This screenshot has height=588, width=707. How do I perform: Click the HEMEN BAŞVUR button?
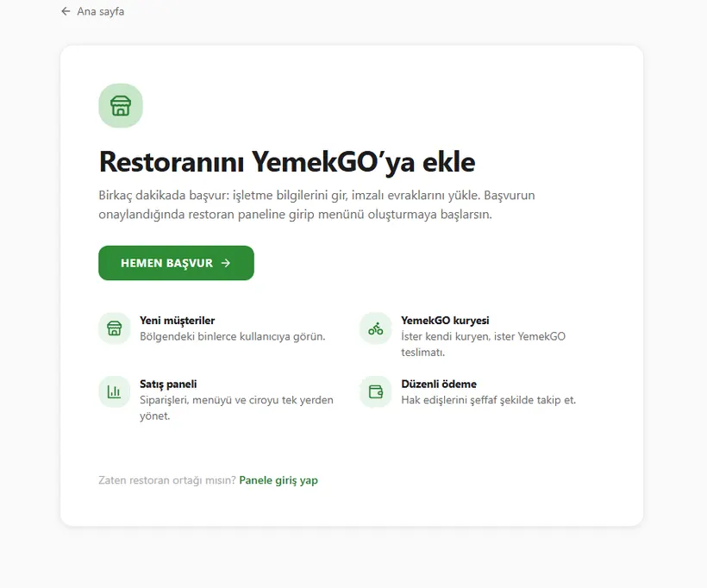tap(176, 263)
